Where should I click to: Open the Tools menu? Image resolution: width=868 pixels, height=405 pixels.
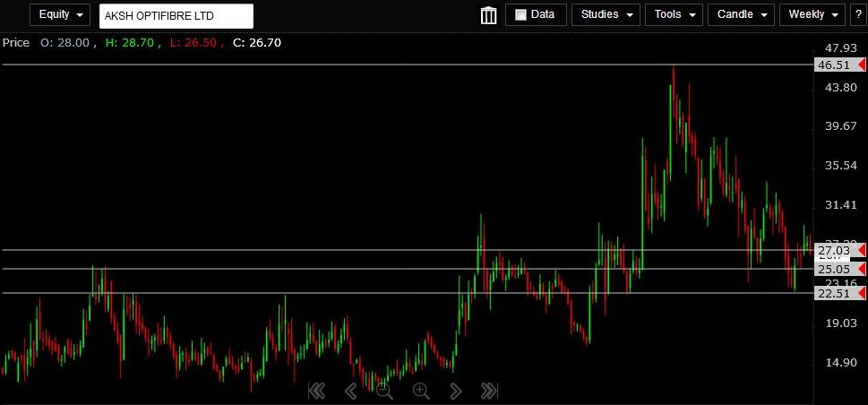pyautogui.click(x=673, y=15)
